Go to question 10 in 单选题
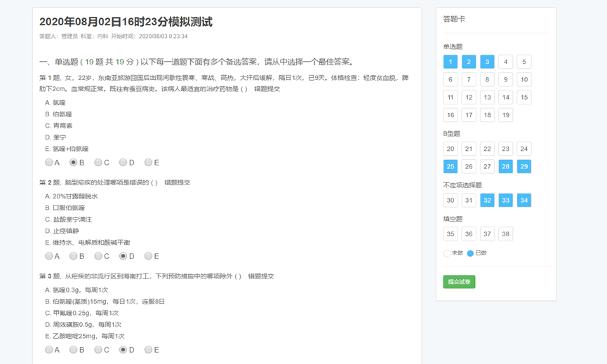 pos(523,79)
